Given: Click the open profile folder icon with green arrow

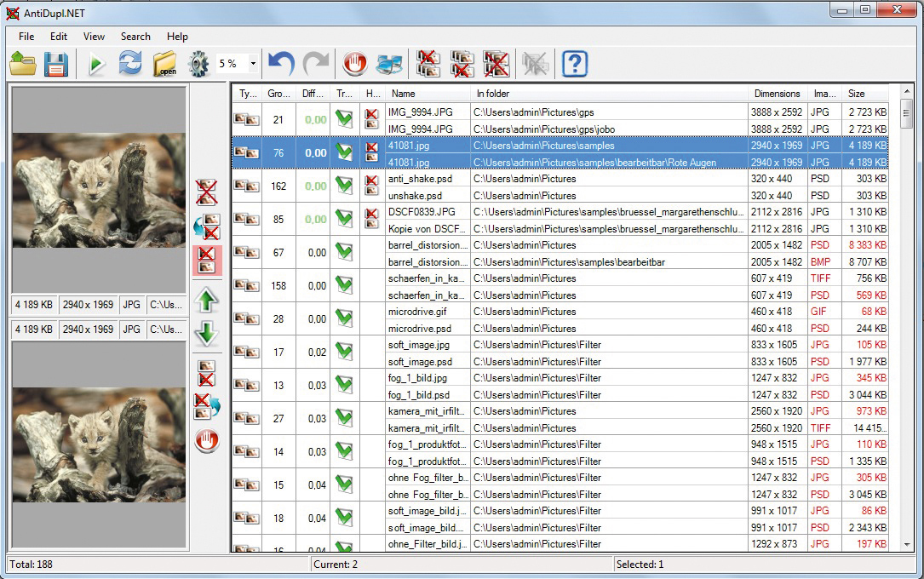Looking at the screenshot, I should coord(23,64).
